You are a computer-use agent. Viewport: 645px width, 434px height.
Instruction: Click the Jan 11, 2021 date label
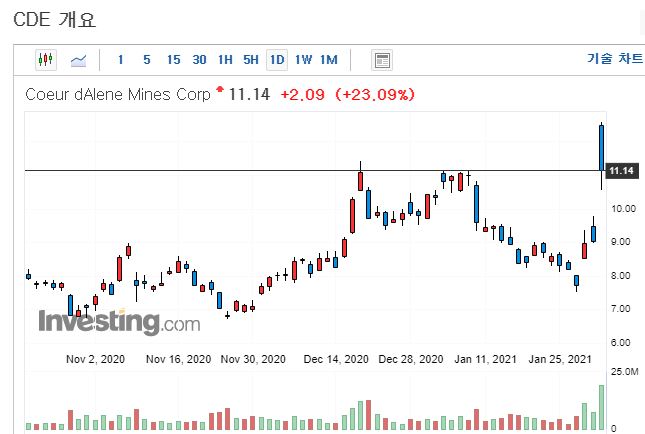485,359
